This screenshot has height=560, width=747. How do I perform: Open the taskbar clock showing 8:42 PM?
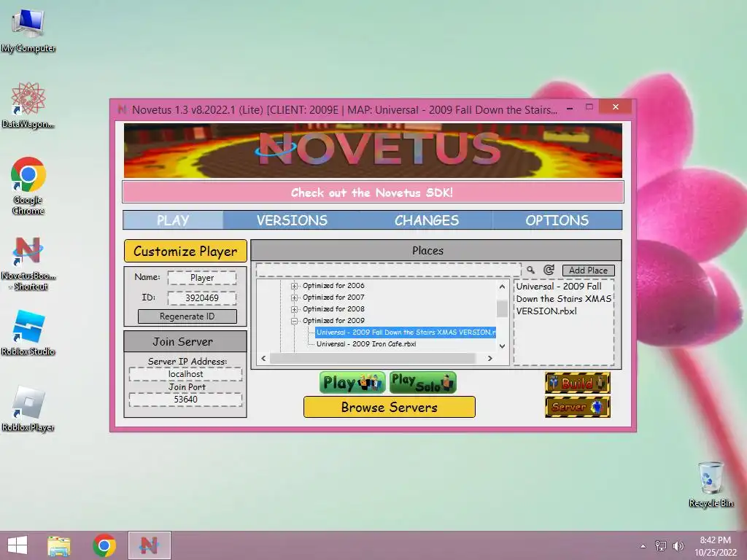click(x=716, y=546)
